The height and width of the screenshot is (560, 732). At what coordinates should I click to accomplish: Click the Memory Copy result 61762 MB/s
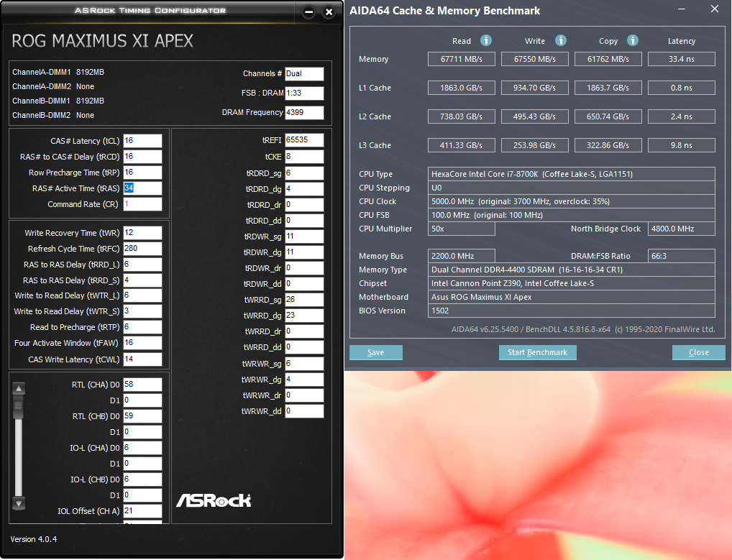(x=608, y=59)
